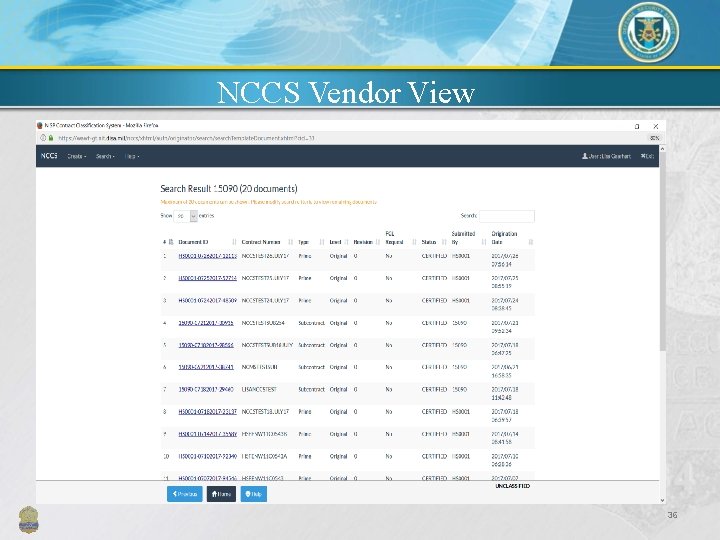Viewport: 720px width, 540px height.
Task: Click the row-number (#) column sort icon
Action: click(171, 242)
